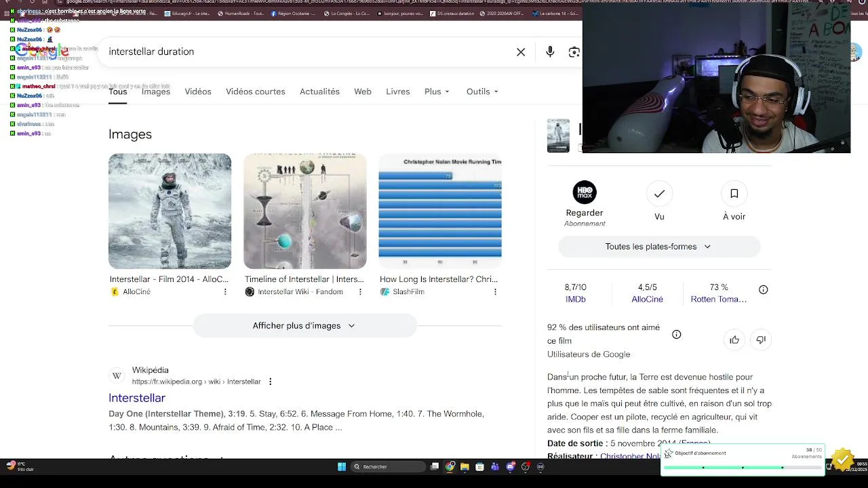This screenshot has width=868, height=488.
Task: Switch to the Vidéos tab
Action: 198,91
